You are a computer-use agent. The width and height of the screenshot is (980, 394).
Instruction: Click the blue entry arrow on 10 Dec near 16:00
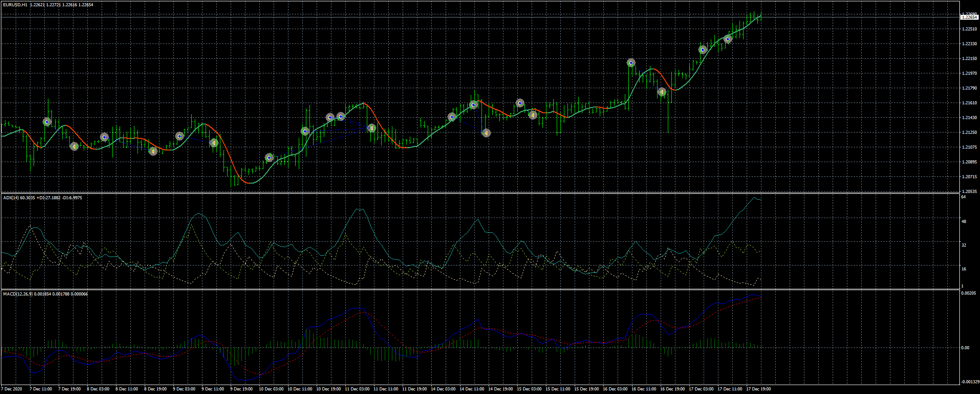pos(305,131)
